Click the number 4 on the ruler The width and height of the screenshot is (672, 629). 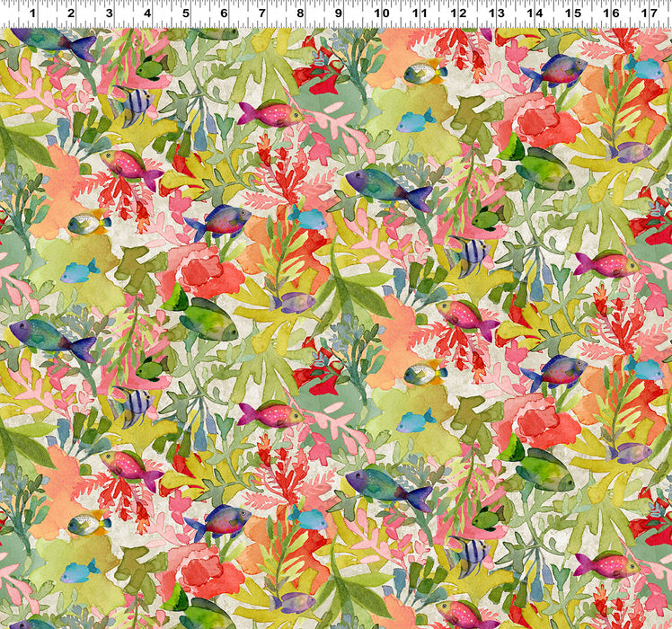[x=147, y=13]
